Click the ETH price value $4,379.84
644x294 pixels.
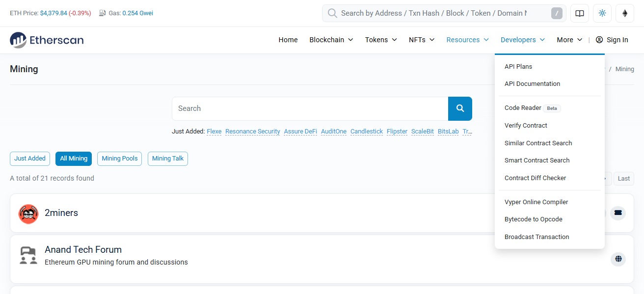pyautogui.click(x=54, y=13)
